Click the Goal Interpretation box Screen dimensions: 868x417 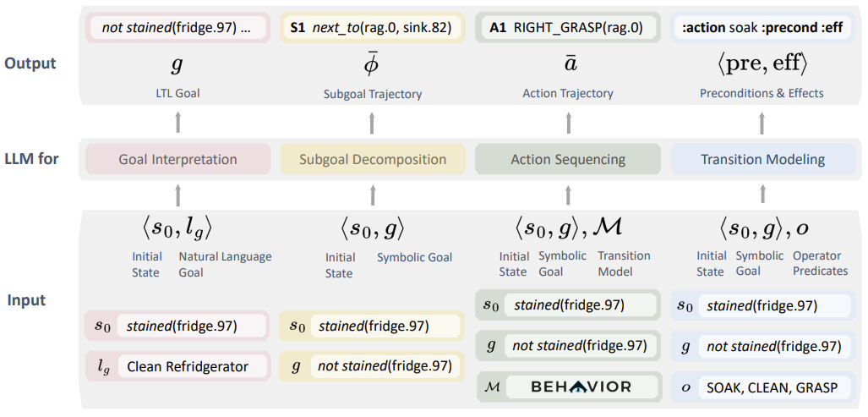(x=177, y=159)
